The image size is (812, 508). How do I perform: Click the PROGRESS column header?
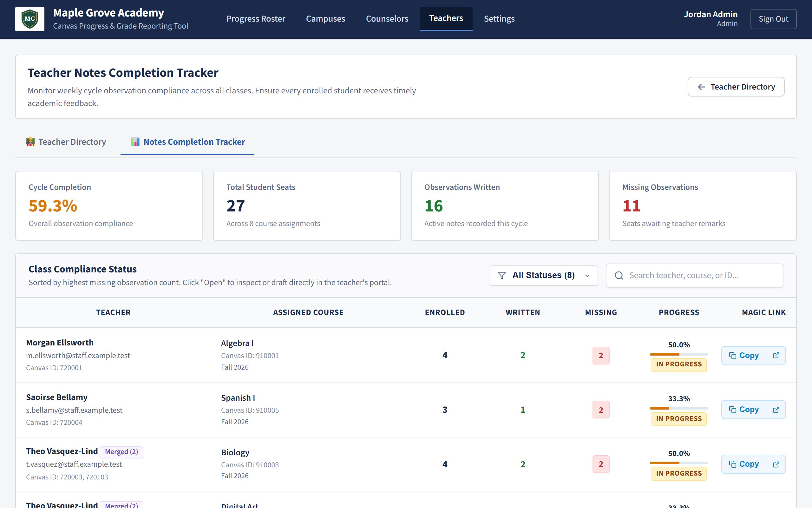[x=679, y=312]
